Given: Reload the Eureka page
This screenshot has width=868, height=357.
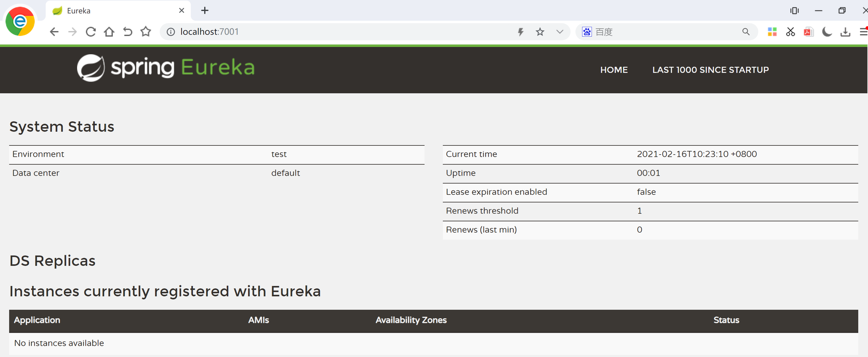Looking at the screenshot, I should tap(91, 32).
